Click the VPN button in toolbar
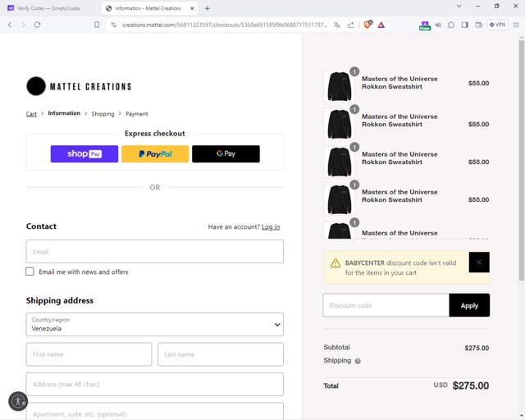Viewport: 525px width, 420px height. (x=497, y=25)
